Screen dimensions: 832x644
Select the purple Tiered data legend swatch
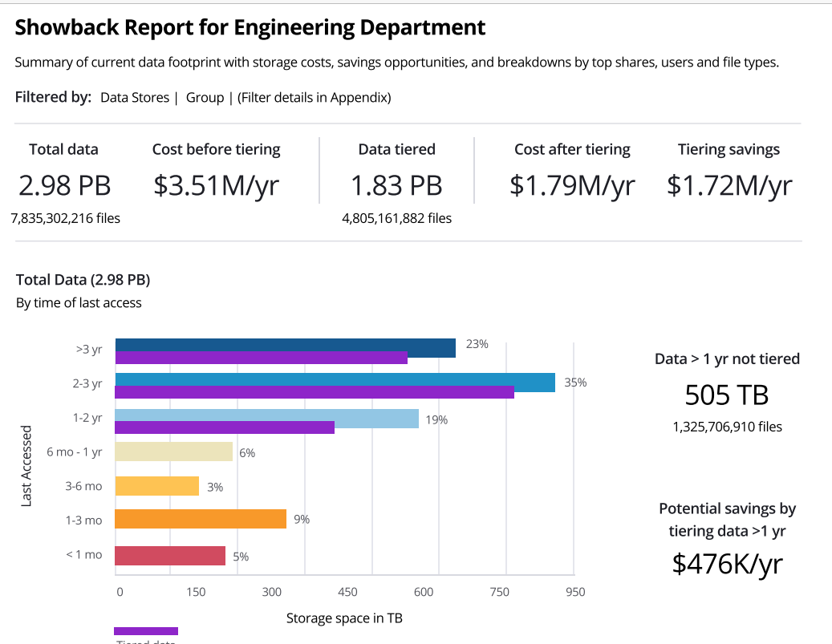145,631
